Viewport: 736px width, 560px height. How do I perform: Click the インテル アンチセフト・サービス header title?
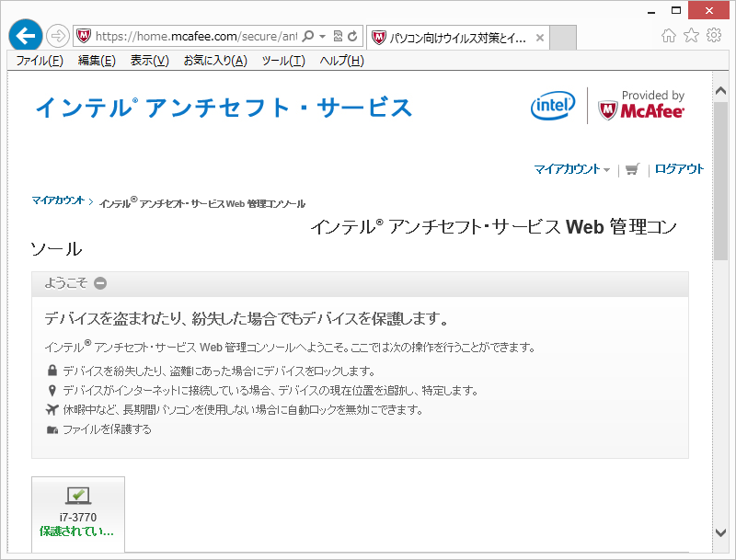[224, 108]
